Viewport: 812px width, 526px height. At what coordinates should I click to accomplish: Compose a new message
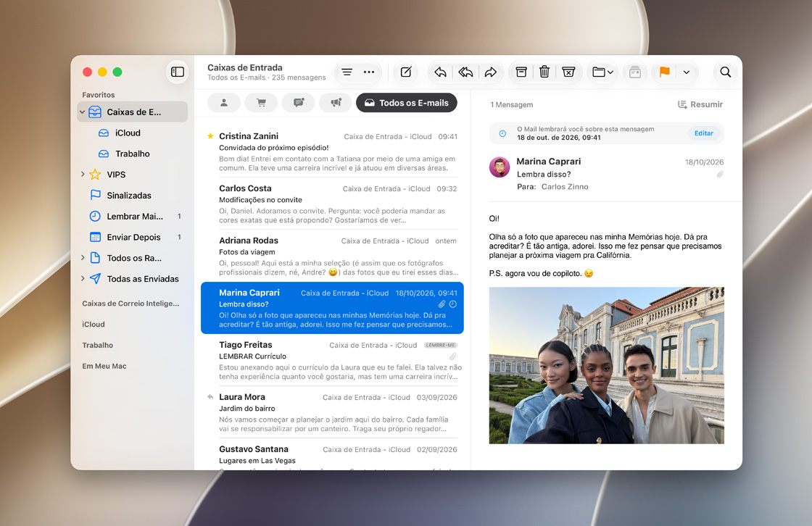tap(406, 72)
